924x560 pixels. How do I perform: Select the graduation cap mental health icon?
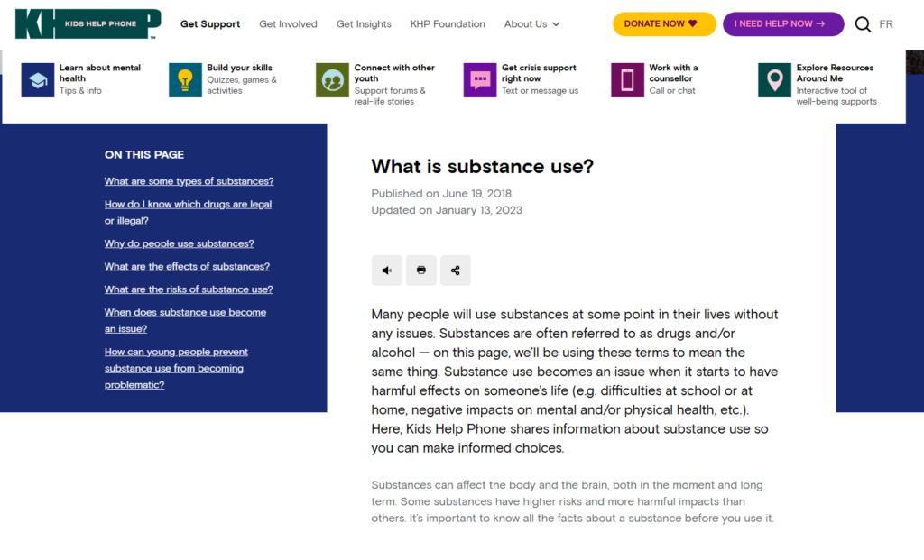point(37,79)
